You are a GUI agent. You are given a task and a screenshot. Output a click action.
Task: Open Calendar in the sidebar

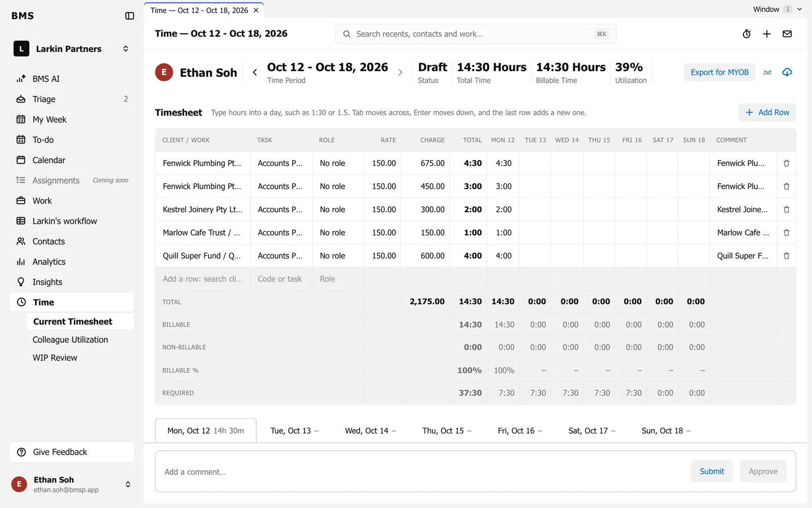(x=72, y=160)
